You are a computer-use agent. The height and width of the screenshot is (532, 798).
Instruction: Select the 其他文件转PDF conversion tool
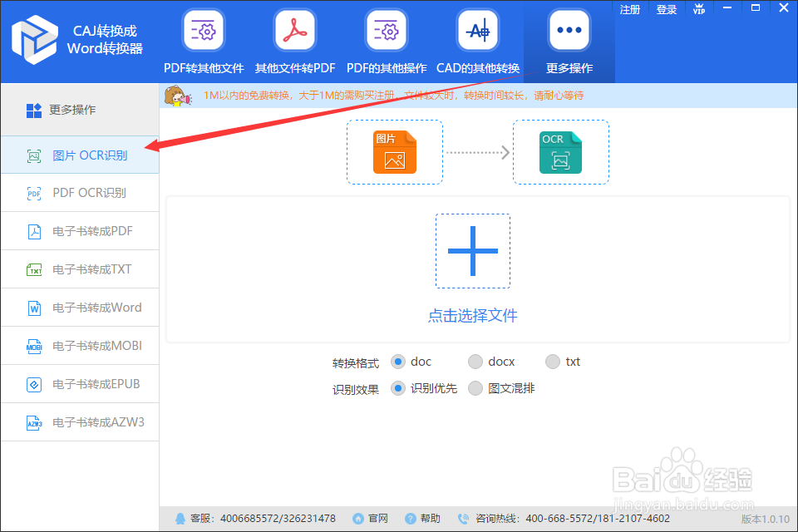click(x=295, y=42)
